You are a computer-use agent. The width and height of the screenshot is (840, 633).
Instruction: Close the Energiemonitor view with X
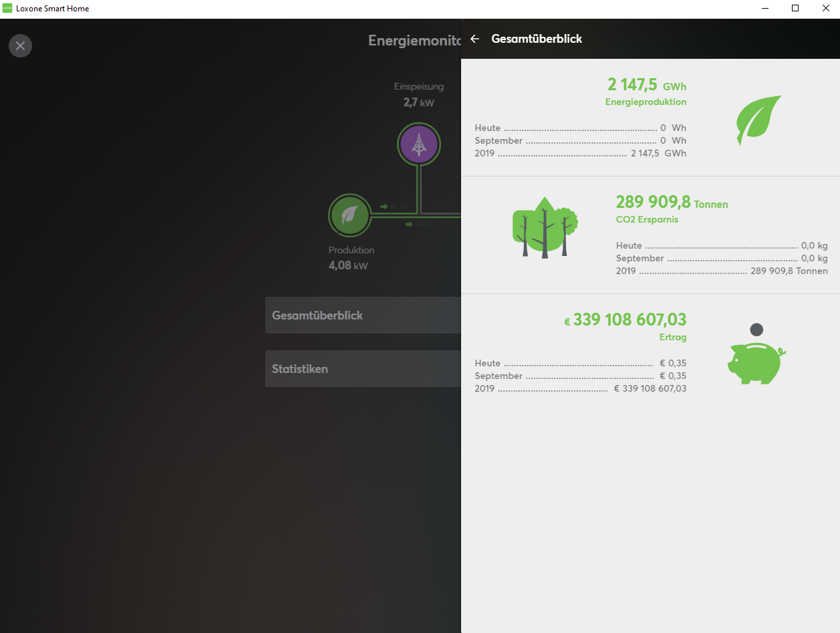click(x=20, y=45)
